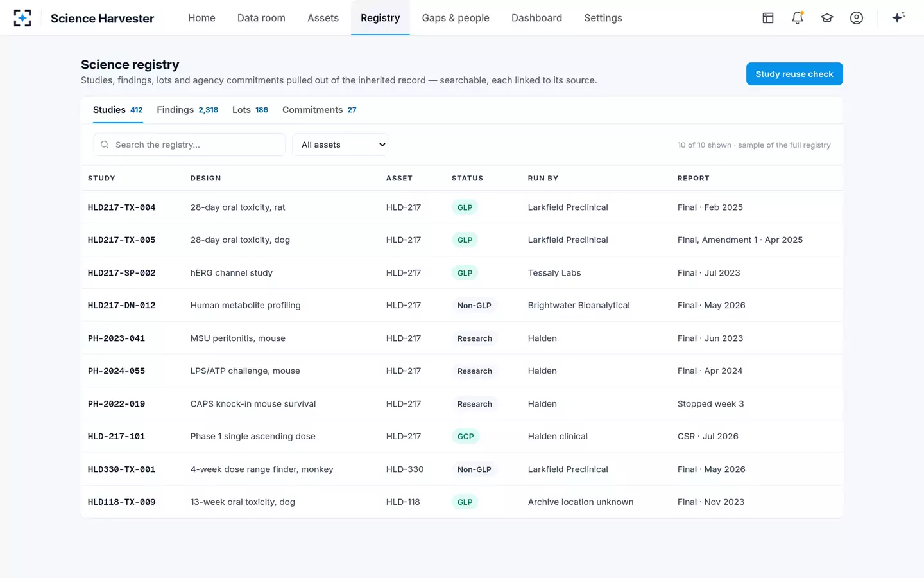Switch to the Lots tab
The width and height of the screenshot is (924, 578).
click(x=250, y=110)
